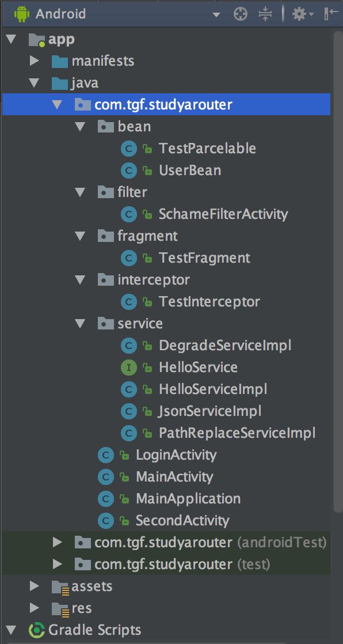Click the Android robot icon in the header
The height and width of the screenshot is (644, 343).
click(x=21, y=14)
